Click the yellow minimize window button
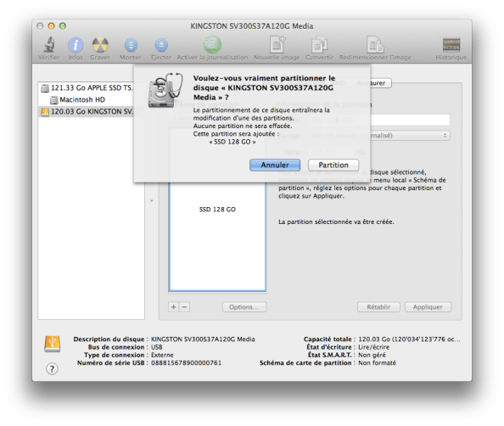 [51, 26]
